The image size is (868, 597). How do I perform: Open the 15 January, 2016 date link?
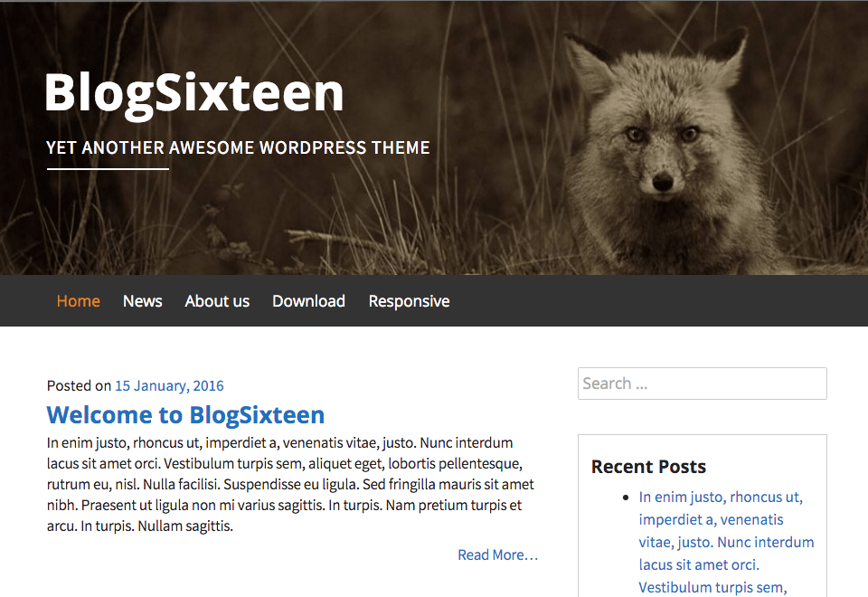point(169,386)
